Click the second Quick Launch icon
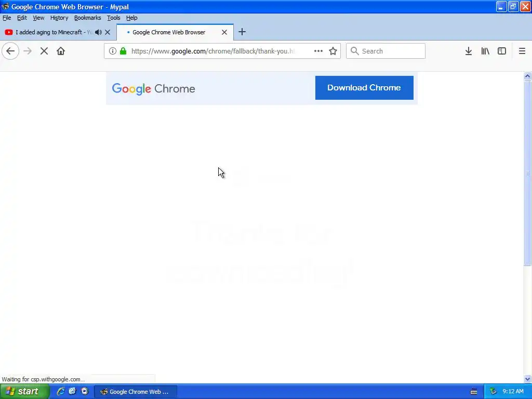Screen dimensions: 532x399 click(x=72, y=391)
